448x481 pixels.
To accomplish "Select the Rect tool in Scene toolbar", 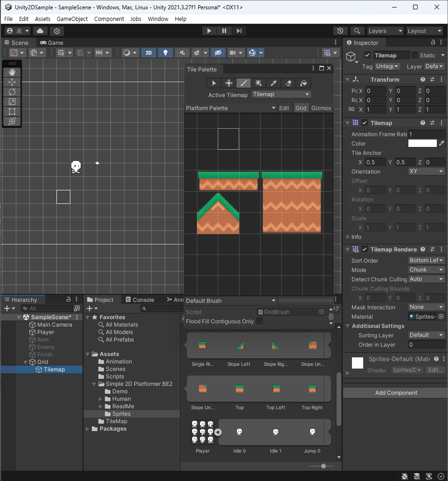I will [x=12, y=112].
